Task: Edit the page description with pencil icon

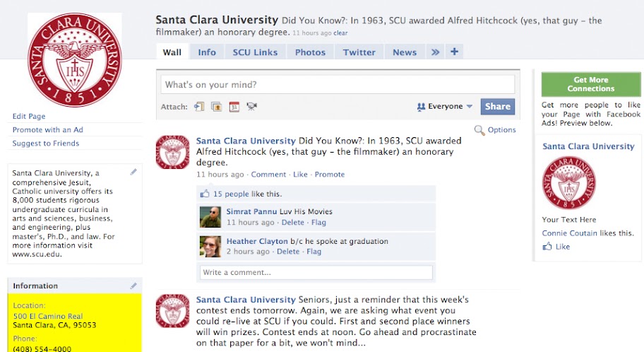Action: click(133, 172)
